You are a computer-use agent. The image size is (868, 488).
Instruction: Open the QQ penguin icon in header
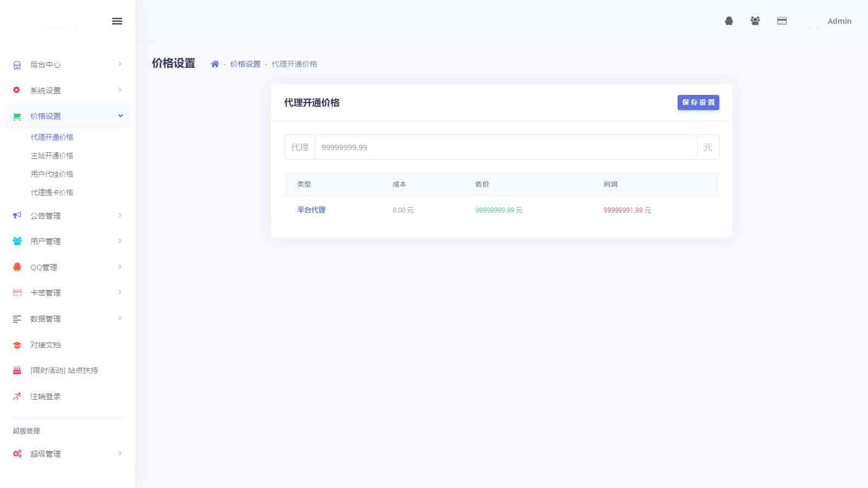click(x=729, y=21)
